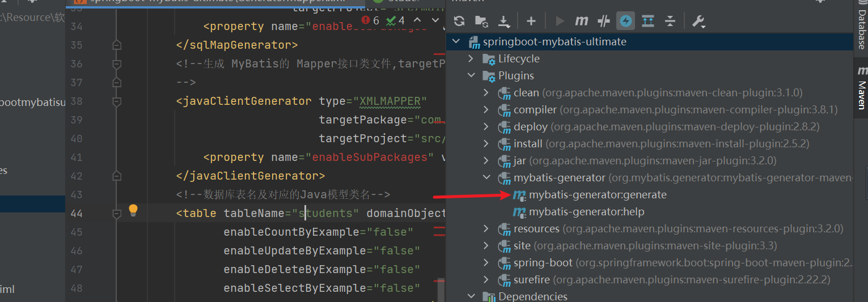The image size is (868, 302).
Task: Click the springboot-mybatis-ultimate project icon
Action: pos(474,42)
